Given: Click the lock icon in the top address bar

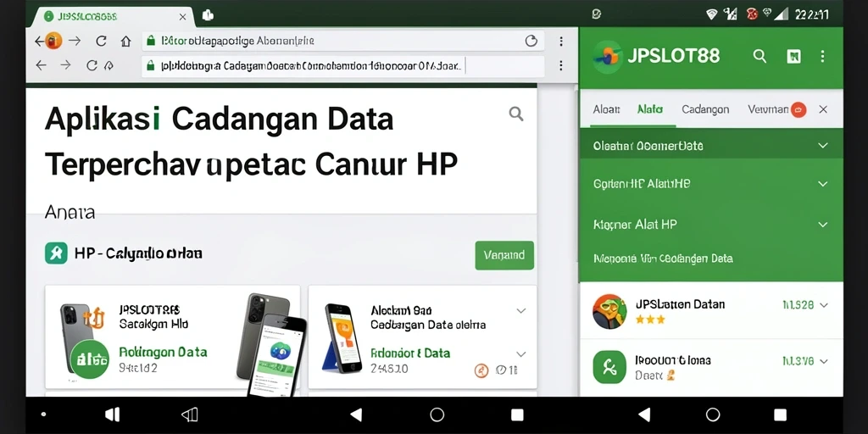Looking at the screenshot, I should click(149, 41).
